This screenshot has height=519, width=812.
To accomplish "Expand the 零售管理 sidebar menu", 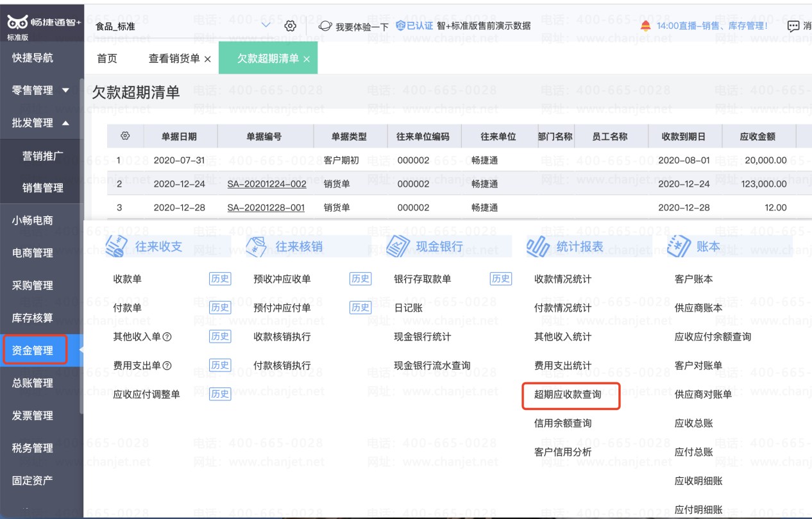I will point(42,90).
